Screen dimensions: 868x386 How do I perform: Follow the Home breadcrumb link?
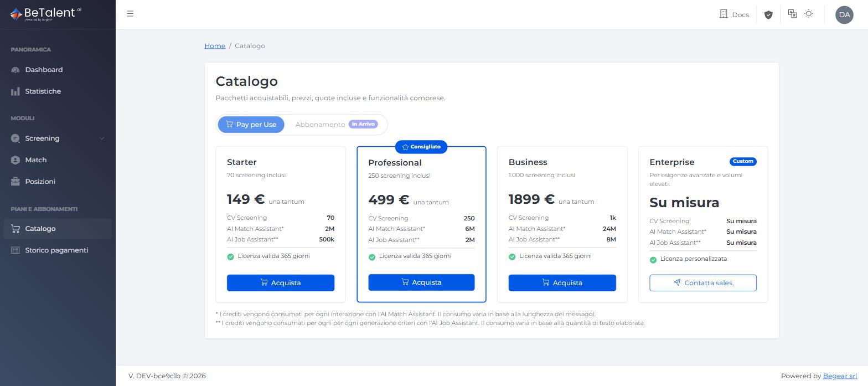[x=215, y=46]
